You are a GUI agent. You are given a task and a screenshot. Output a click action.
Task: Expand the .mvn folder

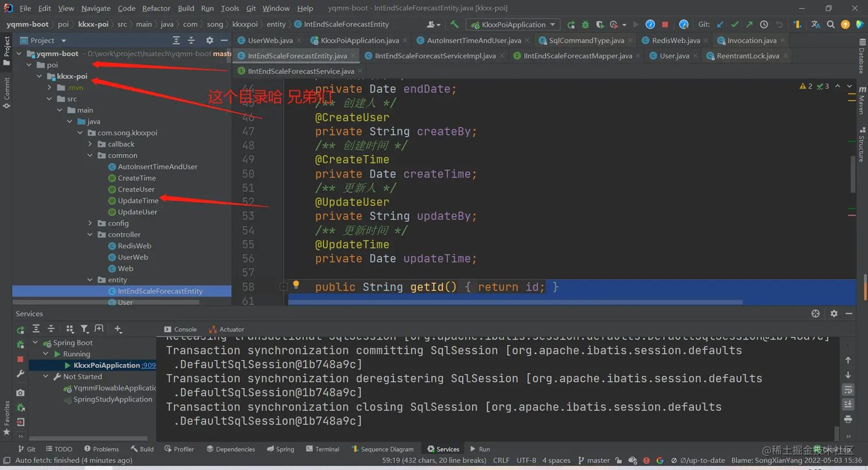(49, 87)
